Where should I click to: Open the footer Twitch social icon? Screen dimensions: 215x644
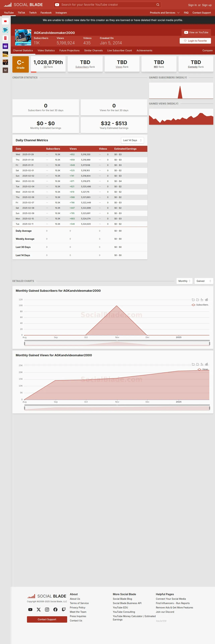pos(64,610)
